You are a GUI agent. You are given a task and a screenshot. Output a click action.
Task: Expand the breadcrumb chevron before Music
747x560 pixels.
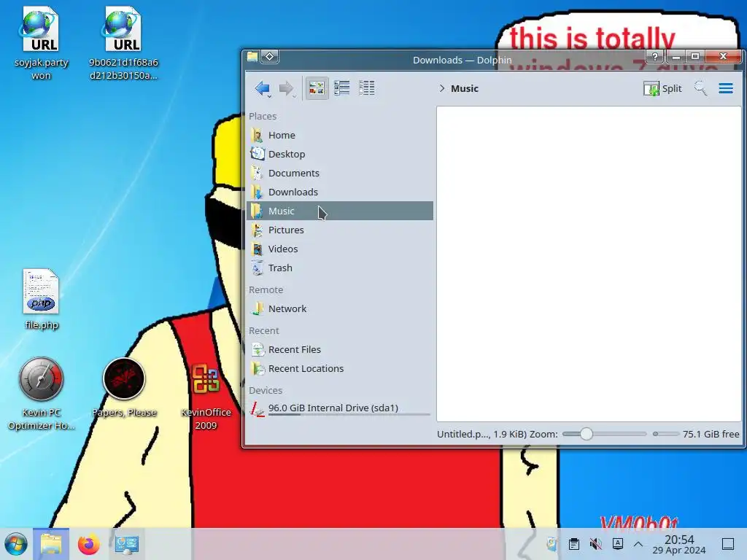441,88
